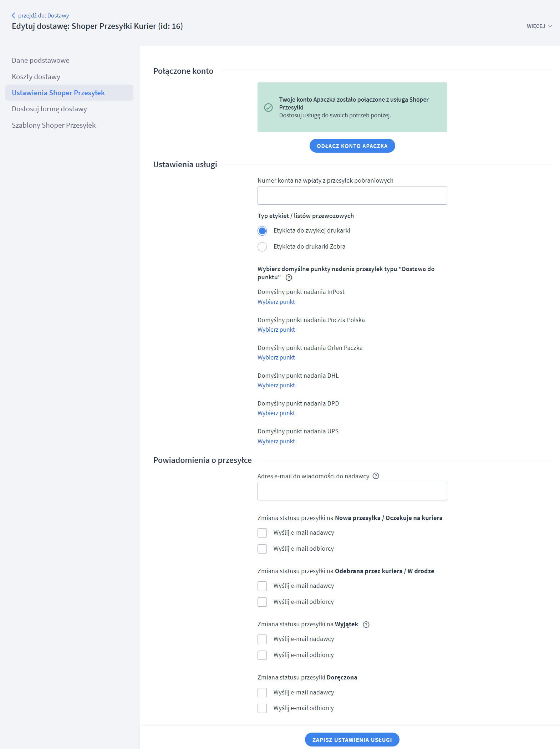
Task: Open Dostosuj formę dostawy section
Action: coord(49,109)
